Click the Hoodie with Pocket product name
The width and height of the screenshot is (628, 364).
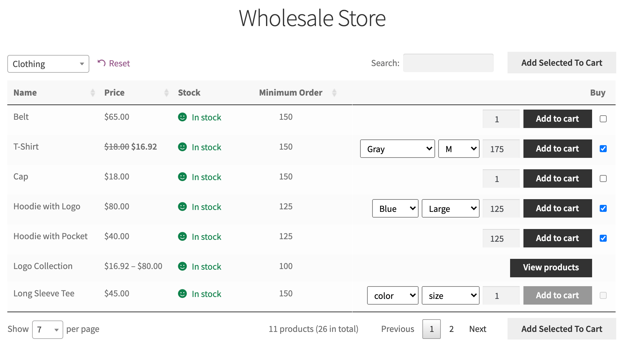[50, 236]
